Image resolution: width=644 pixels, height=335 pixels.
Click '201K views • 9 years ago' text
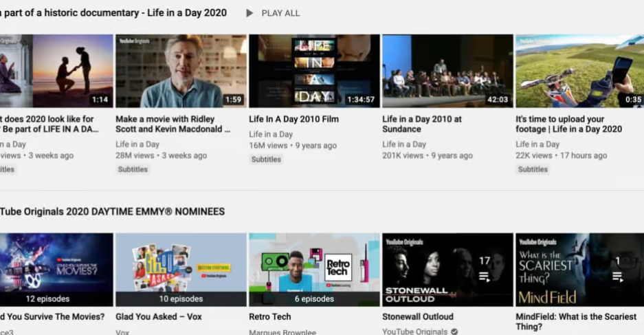[x=428, y=155]
